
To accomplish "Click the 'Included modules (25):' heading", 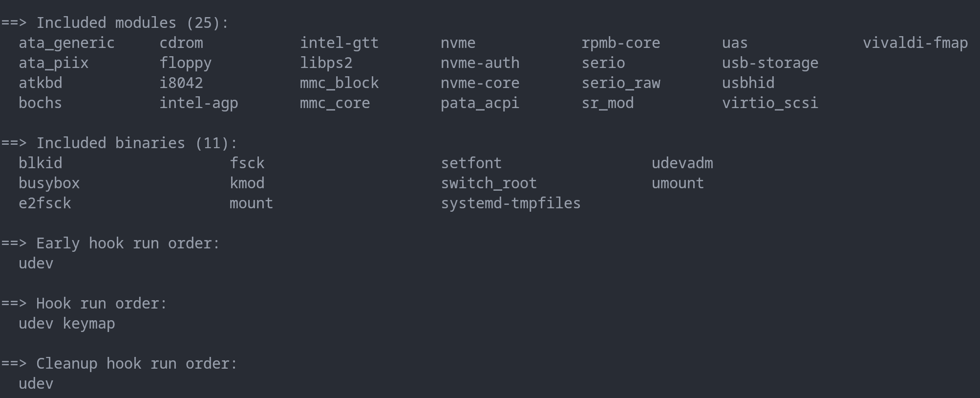I will (132, 23).
